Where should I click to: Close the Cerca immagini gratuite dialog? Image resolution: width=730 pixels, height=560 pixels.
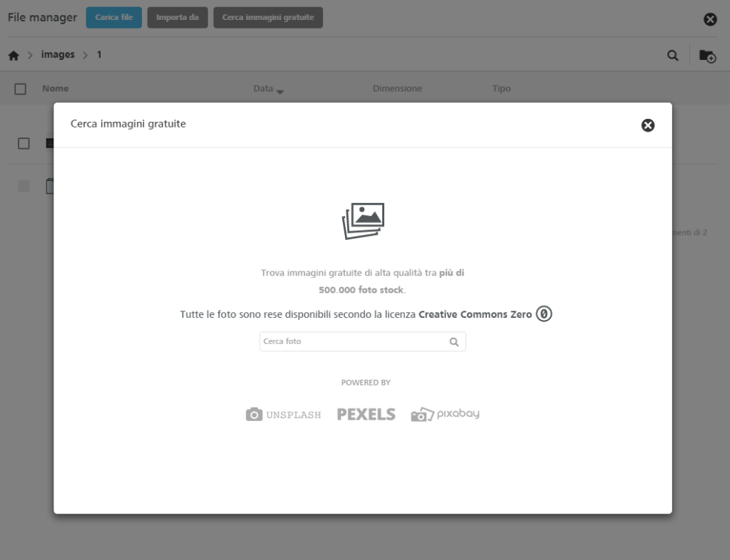click(x=647, y=125)
